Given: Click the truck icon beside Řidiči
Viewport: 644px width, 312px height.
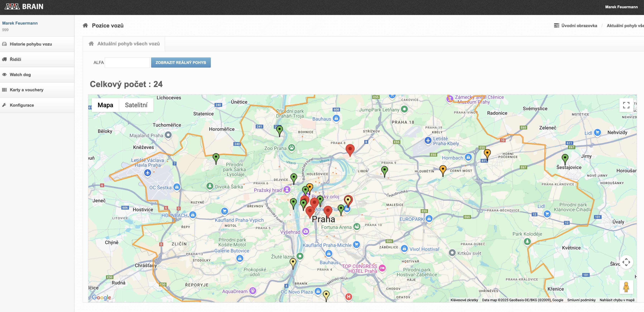Looking at the screenshot, I should pos(4,59).
